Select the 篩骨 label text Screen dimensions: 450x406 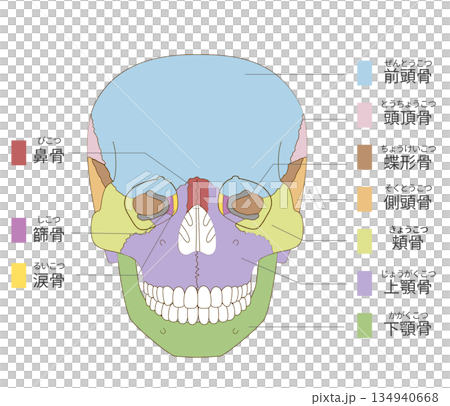point(48,235)
